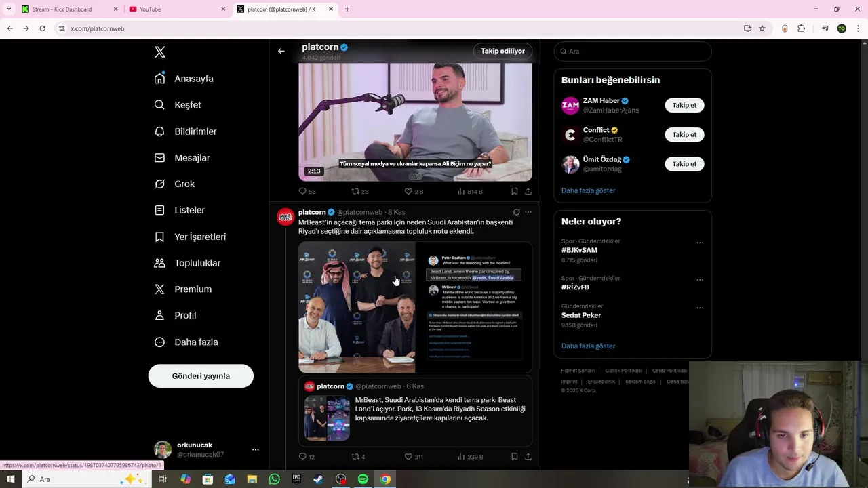Open Topluluklar communities
Screen dimensions: 868x488
tap(188, 263)
